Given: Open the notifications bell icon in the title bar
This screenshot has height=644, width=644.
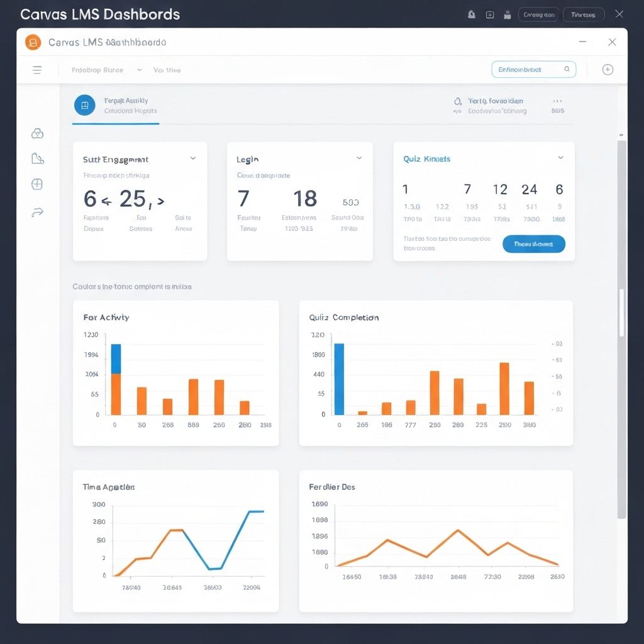Looking at the screenshot, I should pos(472,14).
